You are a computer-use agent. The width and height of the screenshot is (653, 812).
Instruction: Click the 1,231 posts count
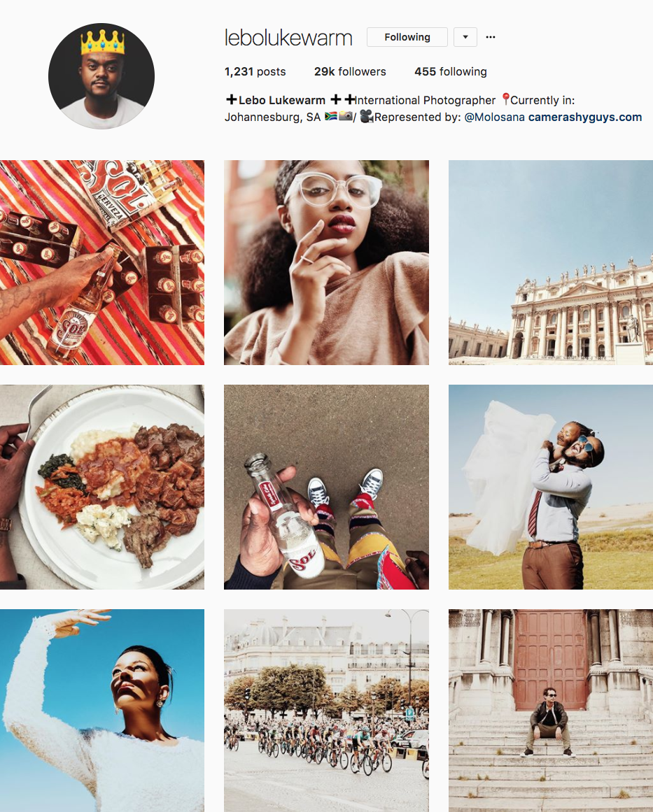[x=255, y=71]
